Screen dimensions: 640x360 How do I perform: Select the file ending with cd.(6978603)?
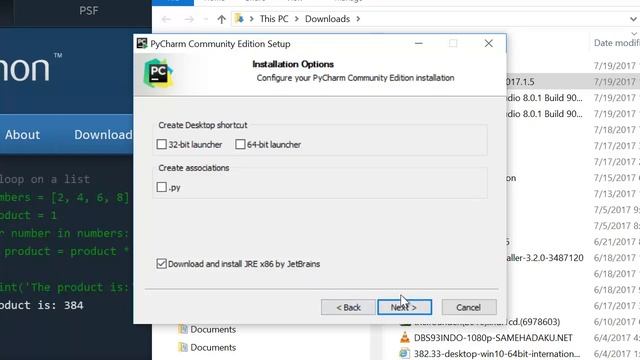click(487, 322)
